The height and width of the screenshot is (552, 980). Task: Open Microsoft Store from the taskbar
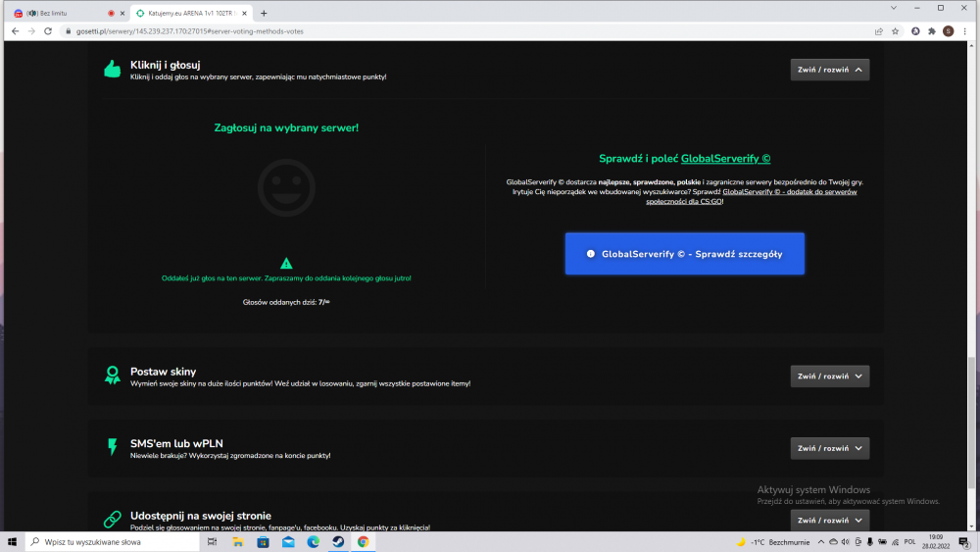tap(263, 542)
